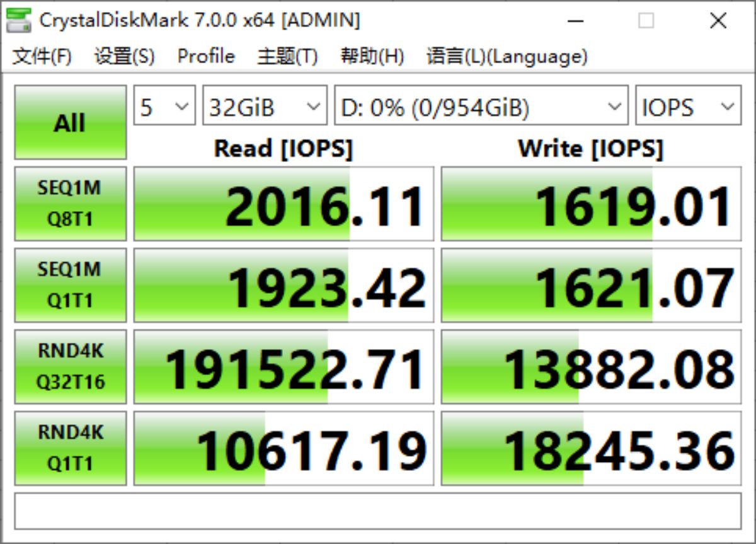Expand the 32GiB test size dropdown
Image resolution: width=756 pixels, height=544 pixels.
click(265, 108)
